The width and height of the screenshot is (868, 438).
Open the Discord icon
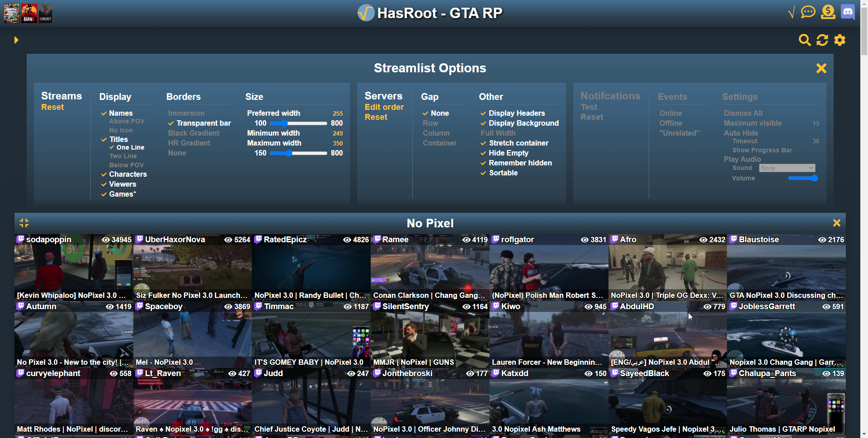pos(848,12)
